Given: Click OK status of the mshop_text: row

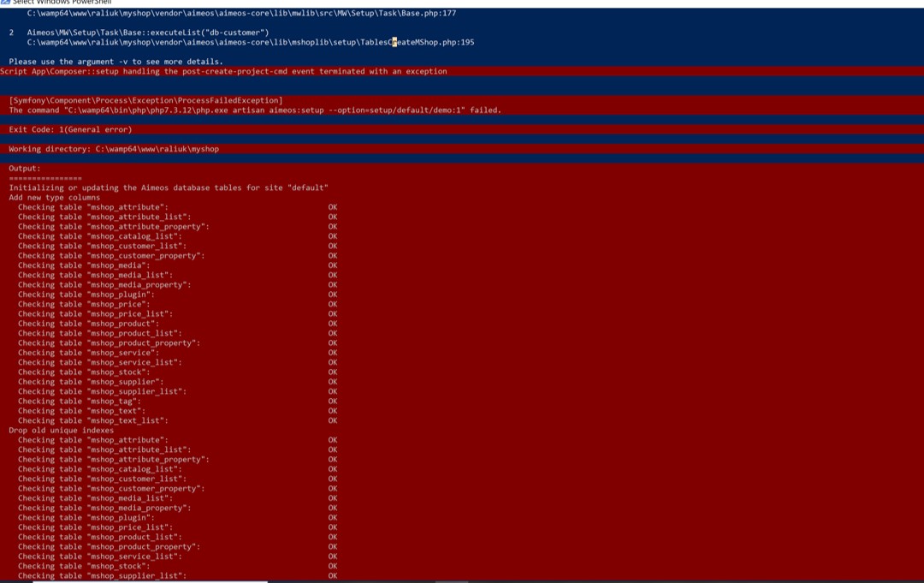Looking at the screenshot, I should (x=333, y=411).
